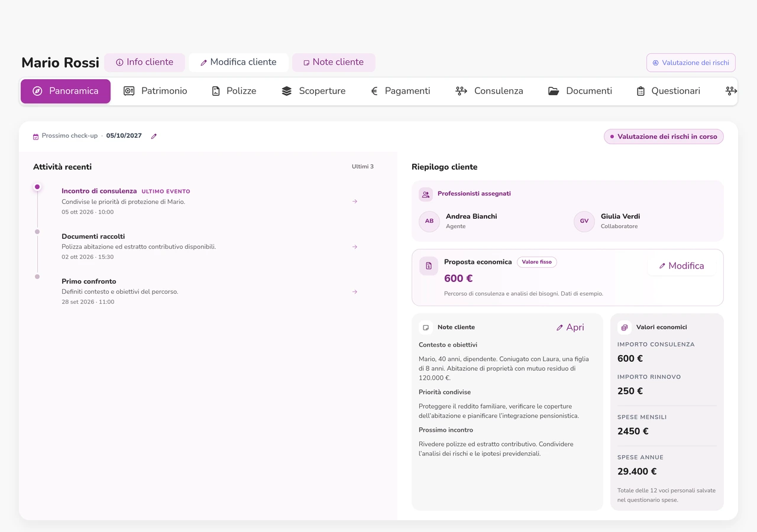
Task: Click the Proposta economica document icon
Action: [429, 266]
